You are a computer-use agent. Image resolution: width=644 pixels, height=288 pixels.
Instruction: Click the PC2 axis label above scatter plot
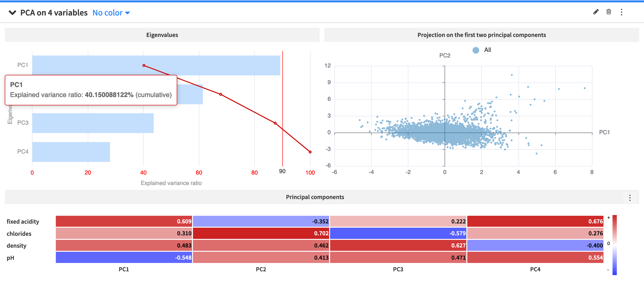pos(445,56)
